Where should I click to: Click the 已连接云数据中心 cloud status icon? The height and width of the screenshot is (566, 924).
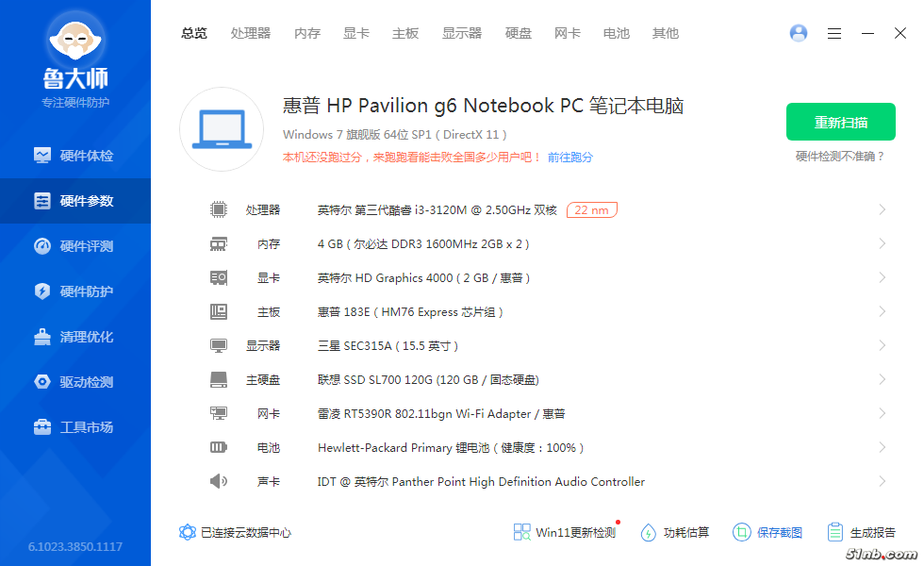click(x=188, y=532)
